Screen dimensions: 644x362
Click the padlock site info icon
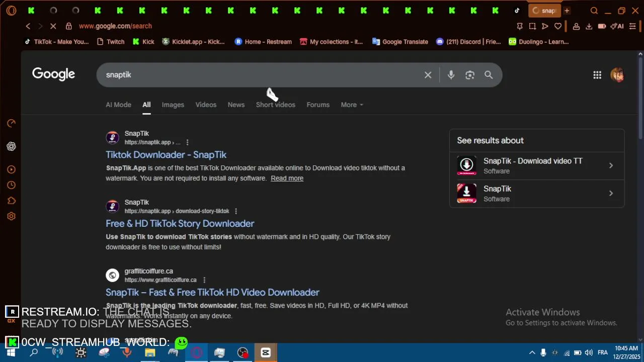click(x=69, y=26)
